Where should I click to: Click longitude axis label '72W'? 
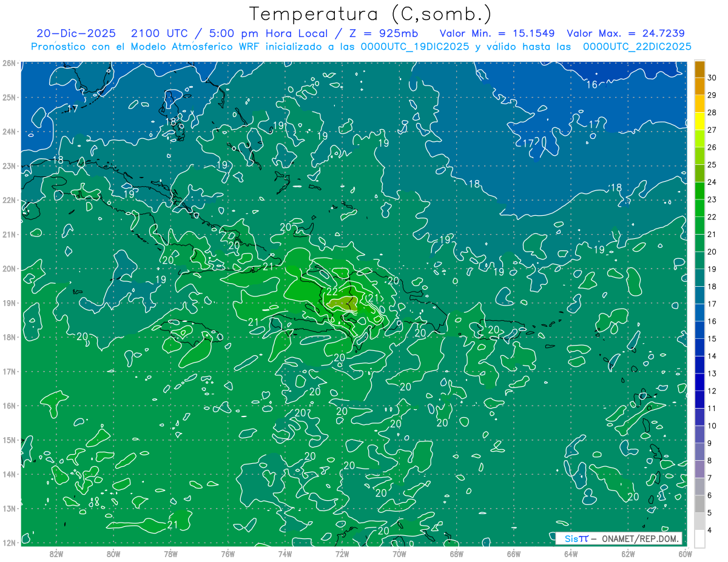click(342, 554)
